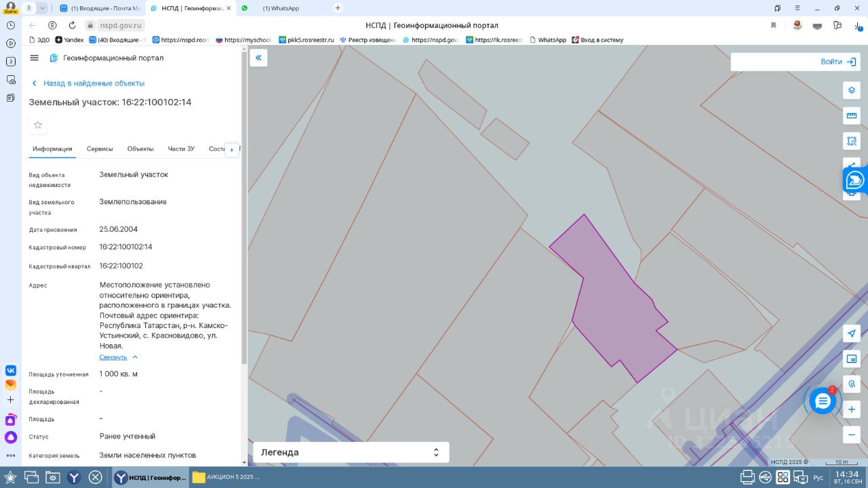Bookmark this page in the address bar

tap(773, 25)
